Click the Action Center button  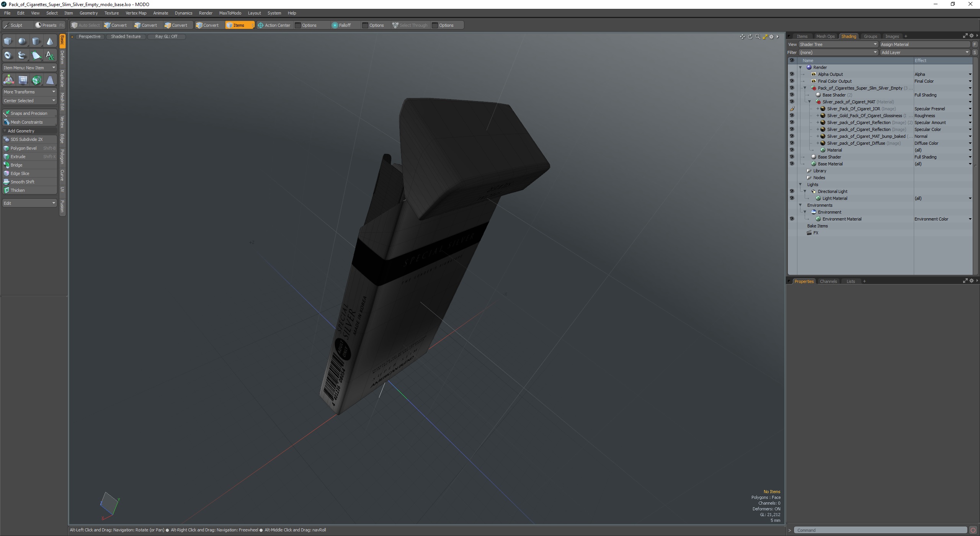(x=274, y=25)
